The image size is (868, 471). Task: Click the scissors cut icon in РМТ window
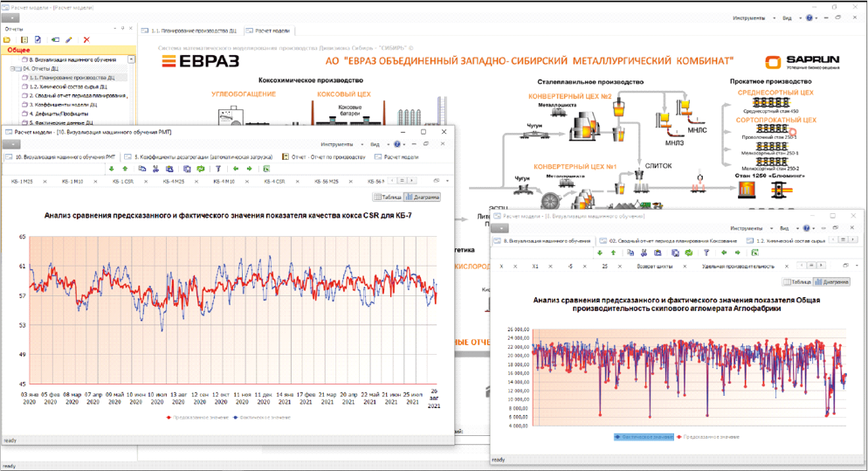tap(155, 169)
